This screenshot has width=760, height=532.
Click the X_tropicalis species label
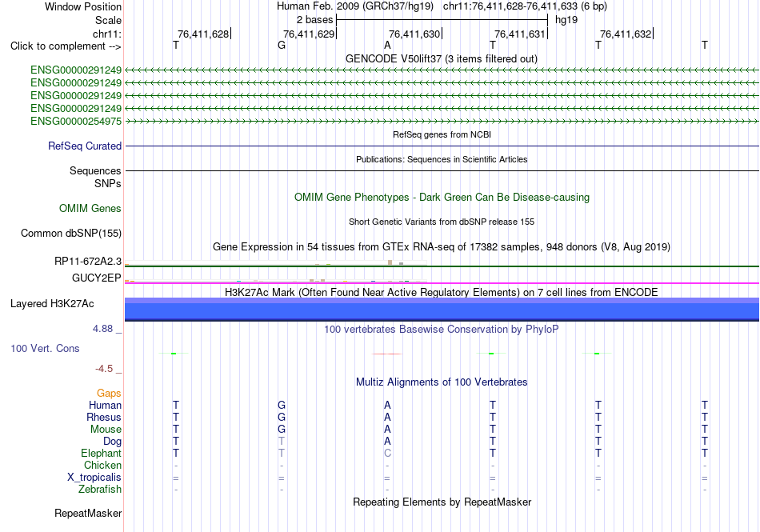pos(94,478)
